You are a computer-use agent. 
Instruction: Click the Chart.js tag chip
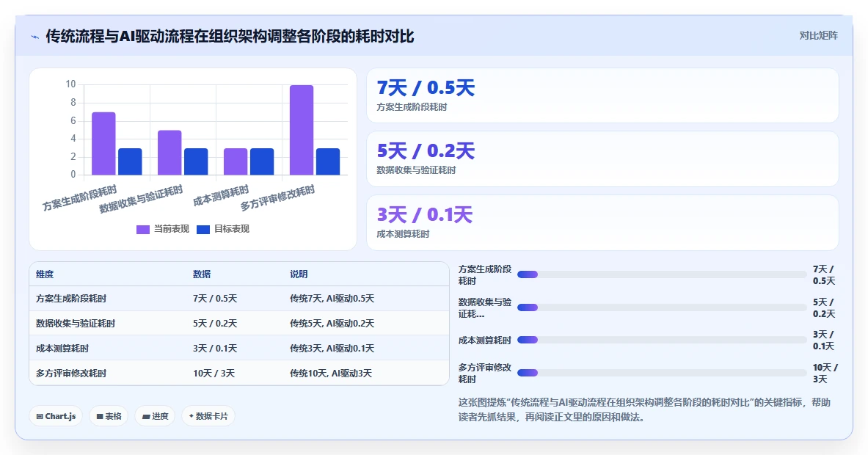(x=56, y=416)
